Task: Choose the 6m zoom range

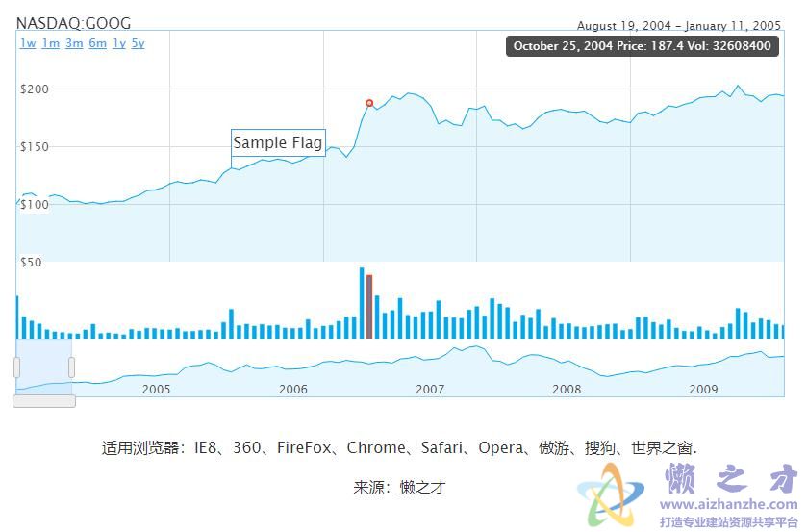Action: pyautogui.click(x=97, y=43)
